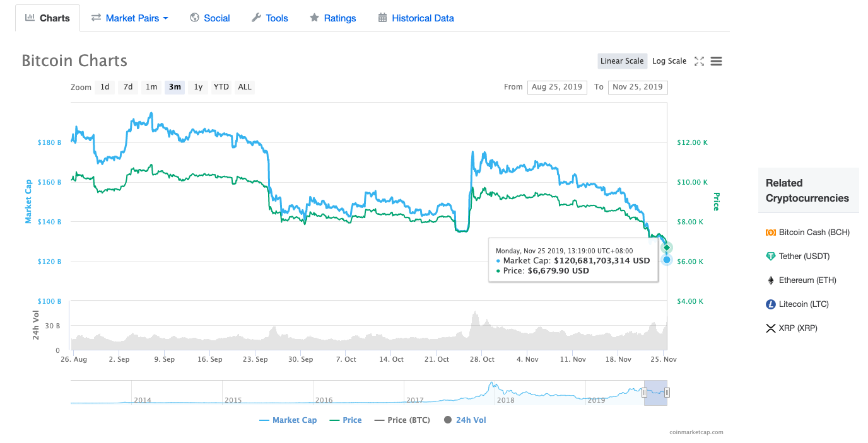The image size is (868, 443).
Task: Click the right navigator range handle
Action: [667, 393]
